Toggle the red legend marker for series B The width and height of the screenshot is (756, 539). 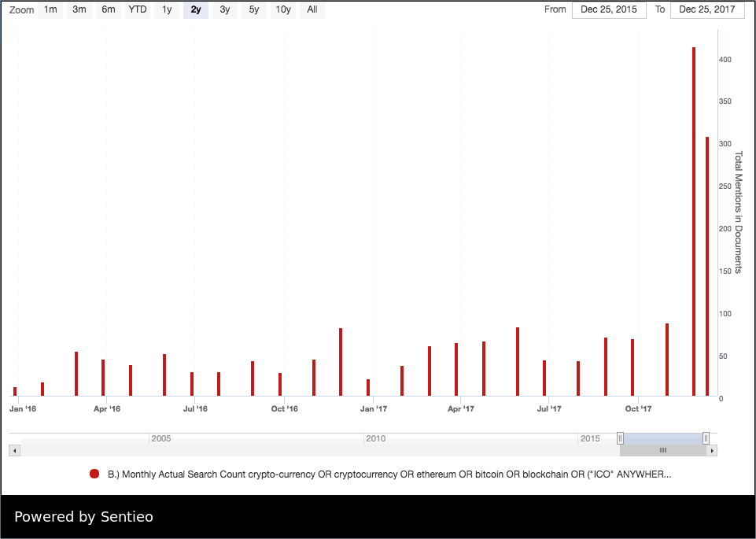tap(94, 474)
